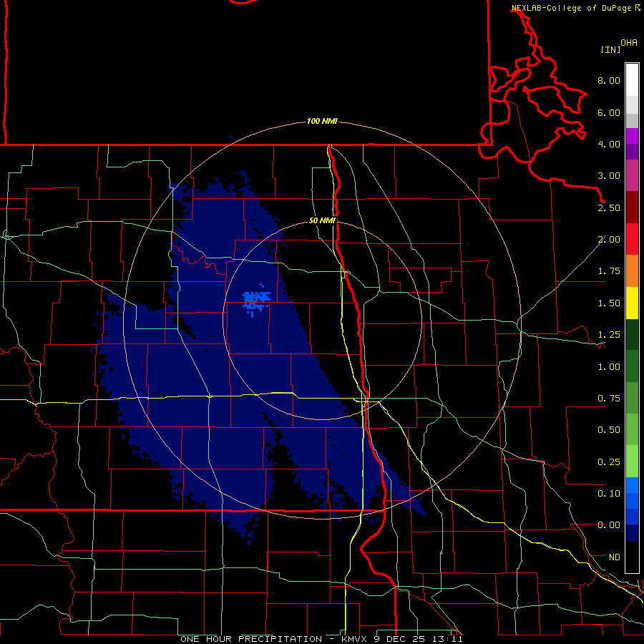Click the 9 DEC 25 date text
644x644 pixels.
[401, 639]
